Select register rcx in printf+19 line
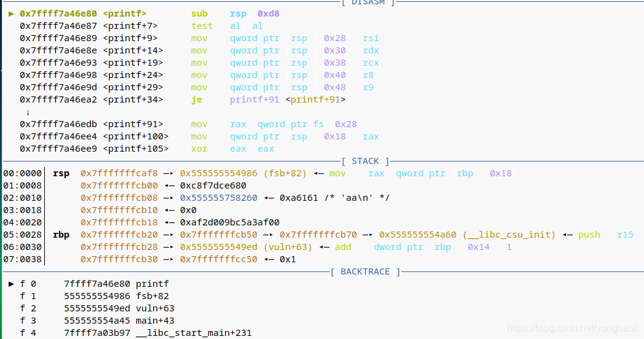Viewport: 644px width, 339px height. click(x=371, y=63)
